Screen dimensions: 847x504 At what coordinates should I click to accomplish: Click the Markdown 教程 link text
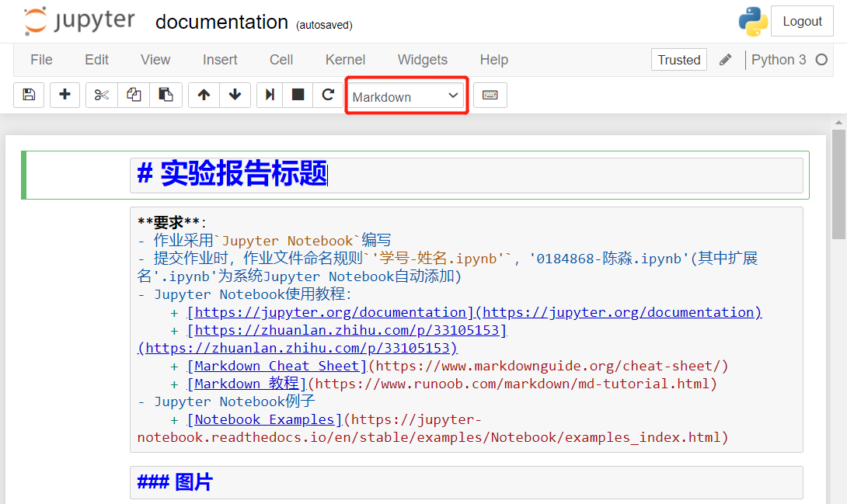(247, 384)
